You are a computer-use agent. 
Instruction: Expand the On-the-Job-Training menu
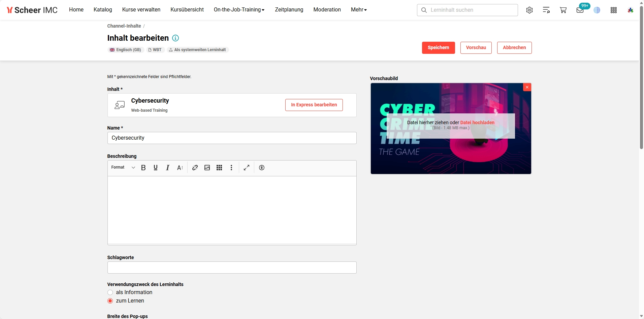(x=239, y=10)
